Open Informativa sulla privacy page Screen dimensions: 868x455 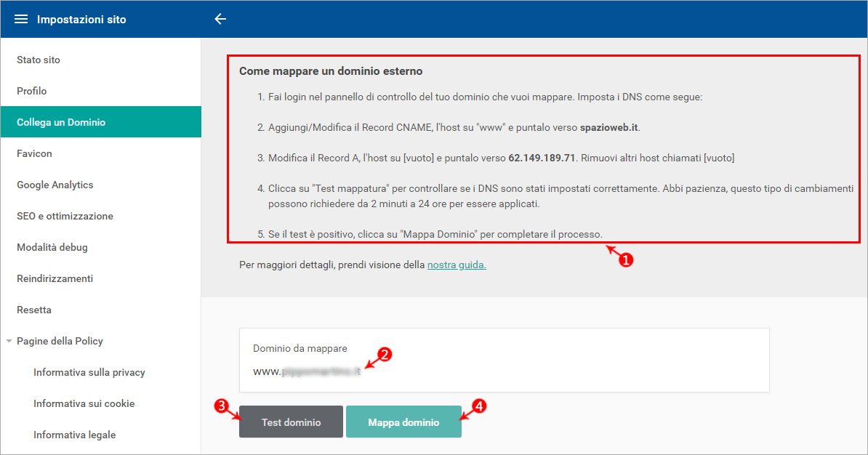(89, 372)
